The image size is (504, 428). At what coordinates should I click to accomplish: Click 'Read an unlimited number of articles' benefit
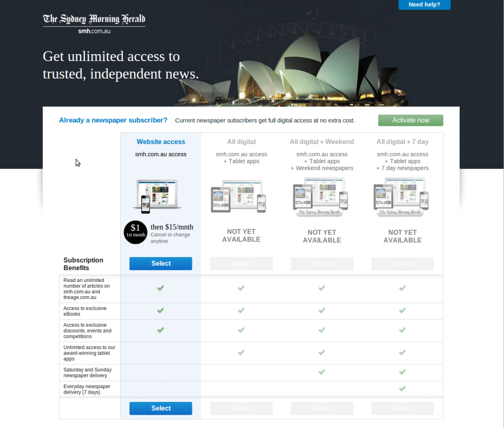pyautogui.click(x=87, y=289)
